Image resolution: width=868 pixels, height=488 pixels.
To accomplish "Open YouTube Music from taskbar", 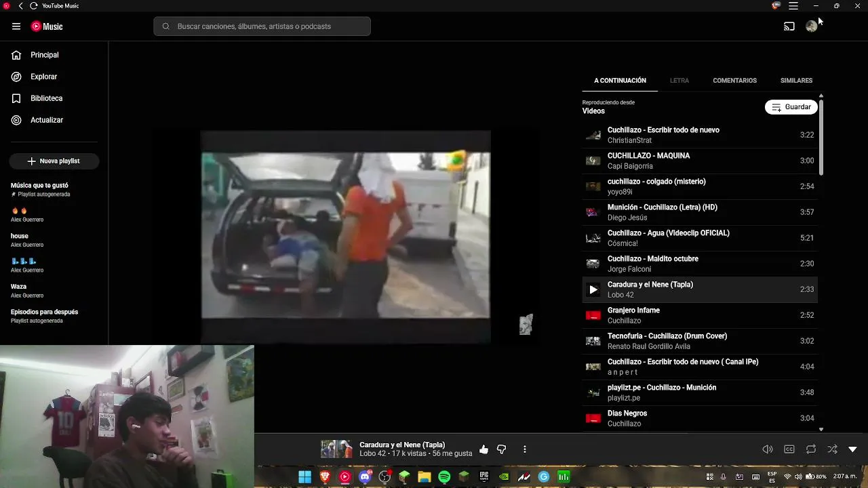I will click(345, 477).
